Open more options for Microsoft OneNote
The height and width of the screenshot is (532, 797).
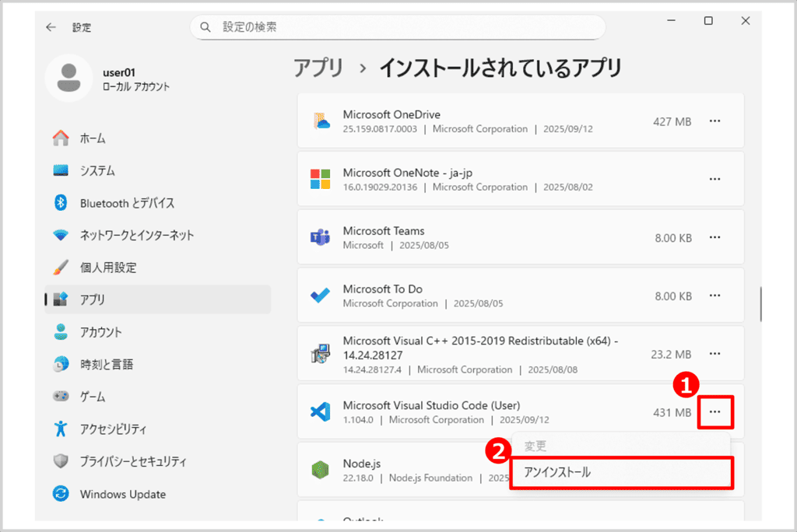(x=714, y=179)
